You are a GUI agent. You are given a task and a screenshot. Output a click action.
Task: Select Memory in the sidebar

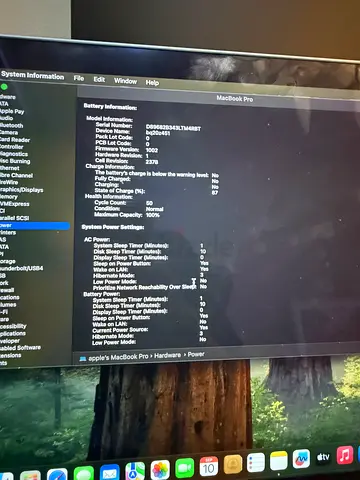9,197
